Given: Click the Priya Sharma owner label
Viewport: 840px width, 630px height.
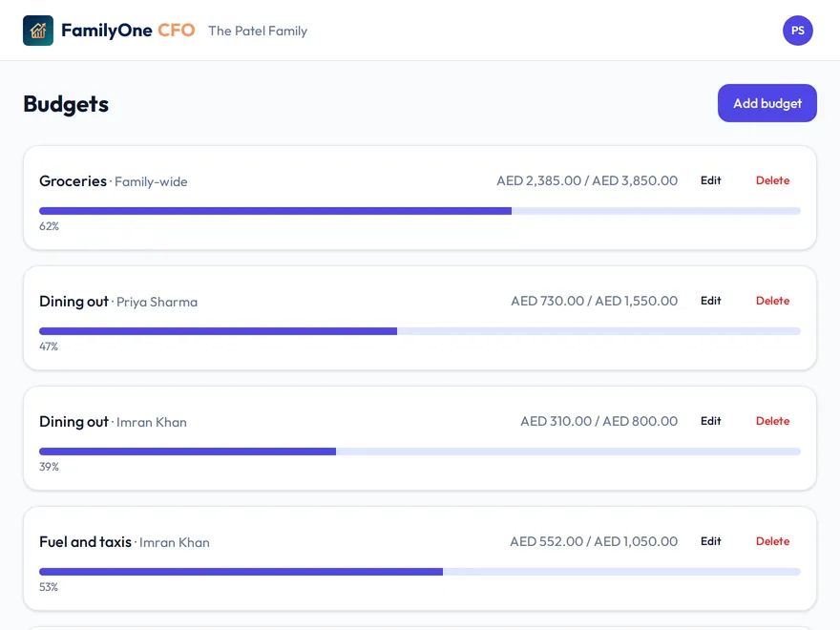Looking at the screenshot, I should (x=157, y=303).
